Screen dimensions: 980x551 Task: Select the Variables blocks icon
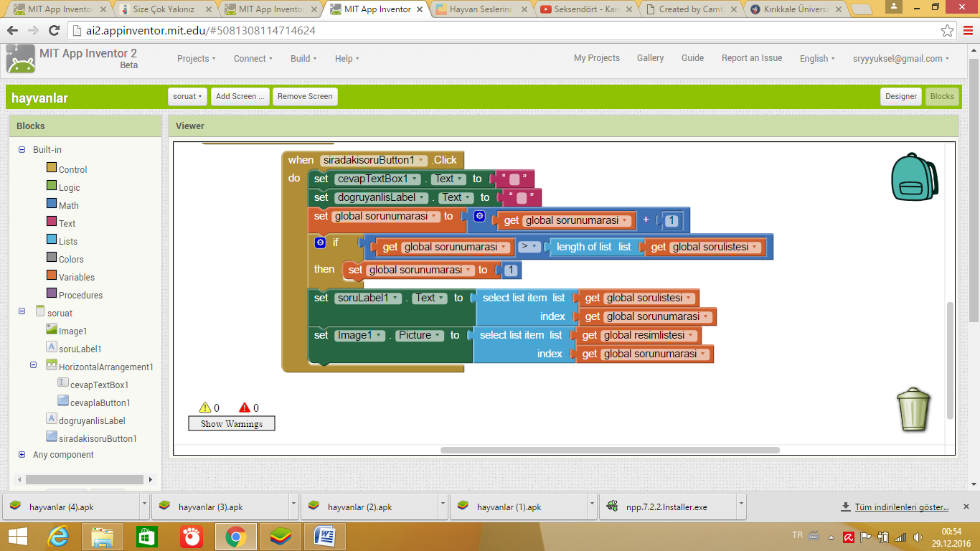pos(51,275)
